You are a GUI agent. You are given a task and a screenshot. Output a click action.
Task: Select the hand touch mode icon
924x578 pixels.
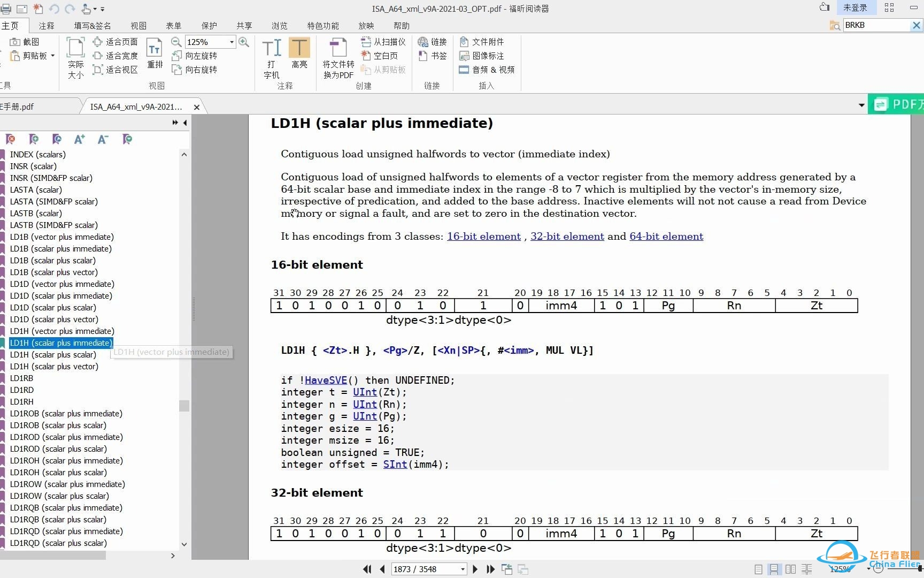(x=86, y=9)
